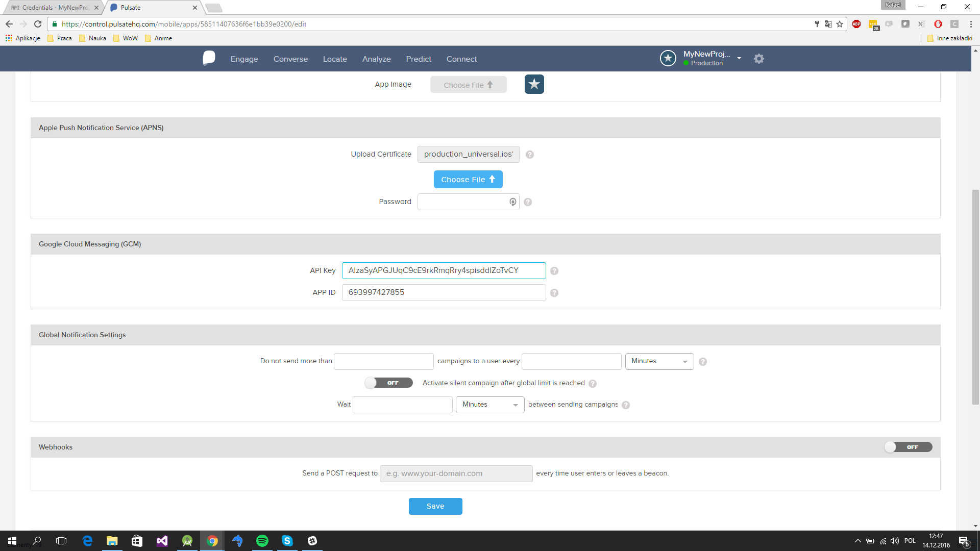Click browser address bar URL
The image size is (980, 551).
tap(184, 24)
